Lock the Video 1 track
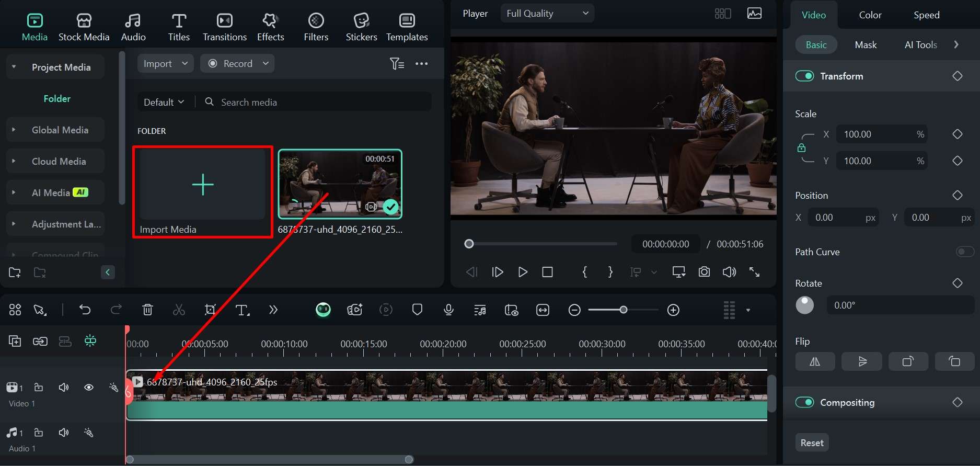This screenshot has width=980, height=466. click(x=39, y=388)
